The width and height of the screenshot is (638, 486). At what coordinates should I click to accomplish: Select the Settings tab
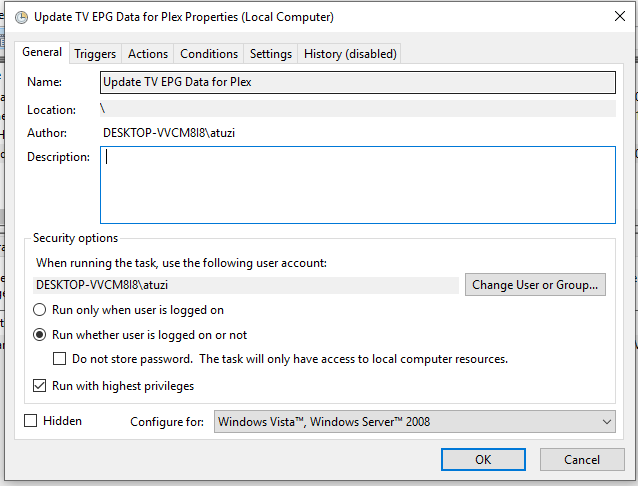271,54
